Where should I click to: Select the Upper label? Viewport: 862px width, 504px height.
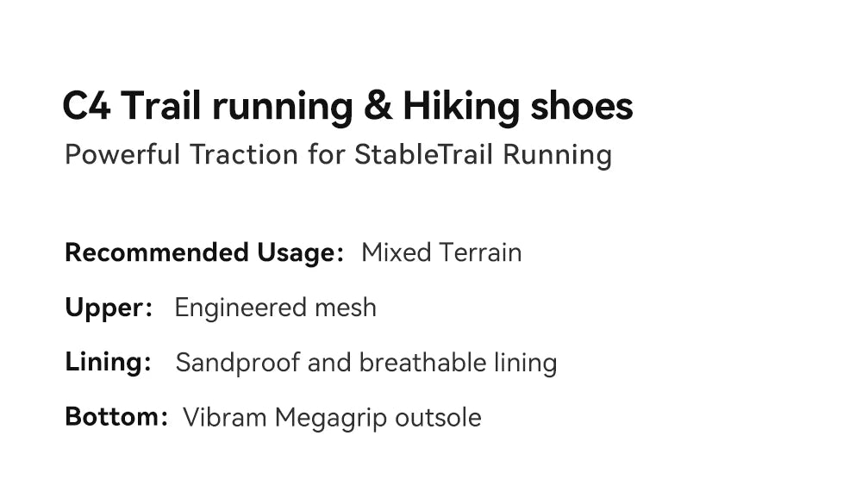[109, 308]
